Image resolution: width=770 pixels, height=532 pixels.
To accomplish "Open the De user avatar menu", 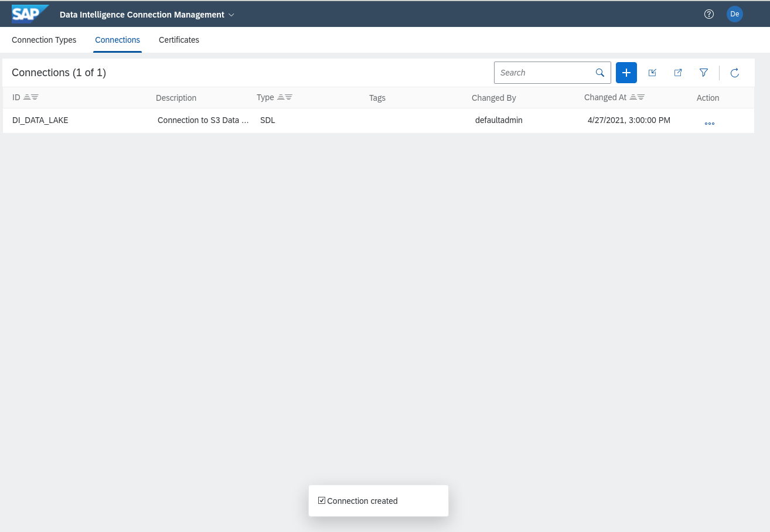I will [735, 14].
